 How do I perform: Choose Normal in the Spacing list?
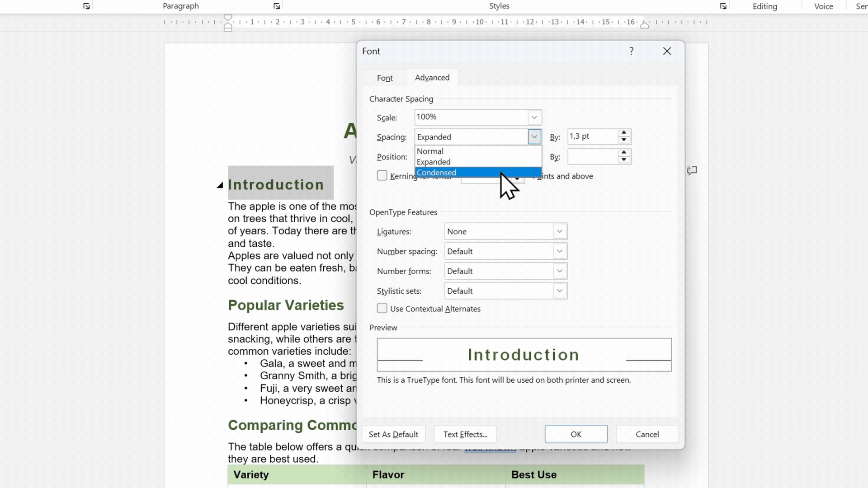pos(478,151)
